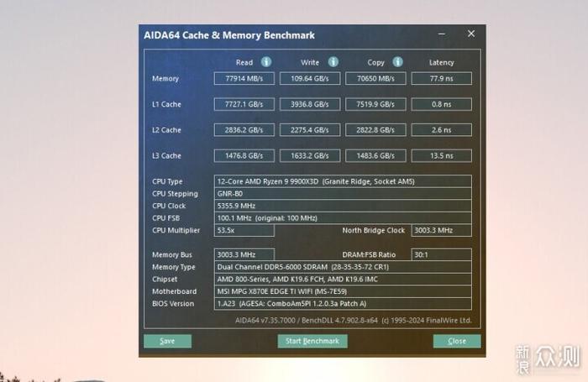Screen dimensions: 588x382
Task: Click the Write column header text
Action: point(310,63)
